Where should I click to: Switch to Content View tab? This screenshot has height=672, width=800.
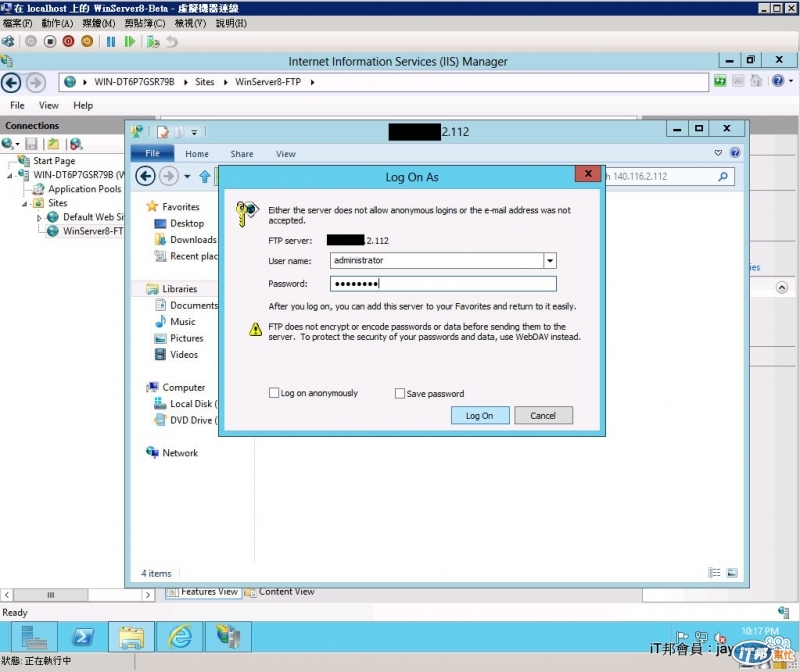click(x=280, y=591)
